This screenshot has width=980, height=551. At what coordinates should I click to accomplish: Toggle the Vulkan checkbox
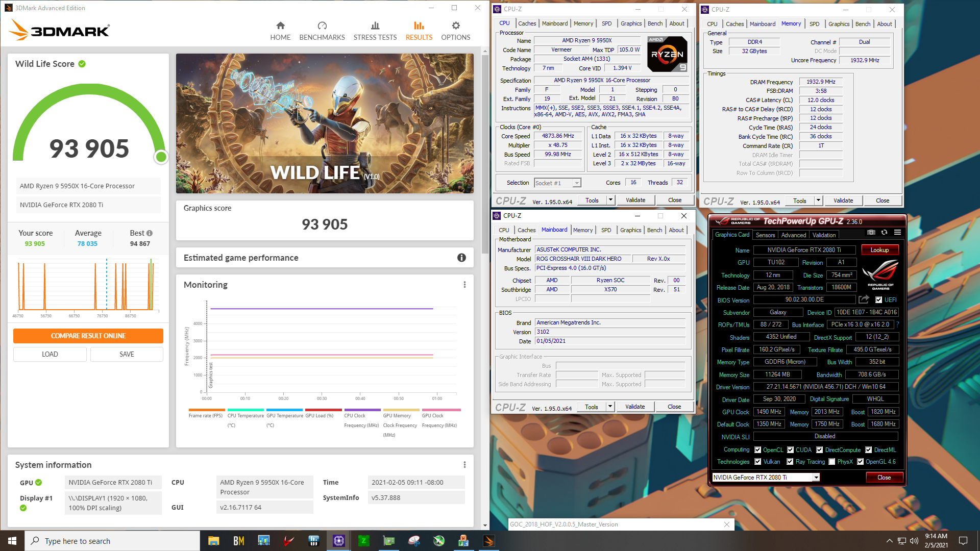coord(757,462)
